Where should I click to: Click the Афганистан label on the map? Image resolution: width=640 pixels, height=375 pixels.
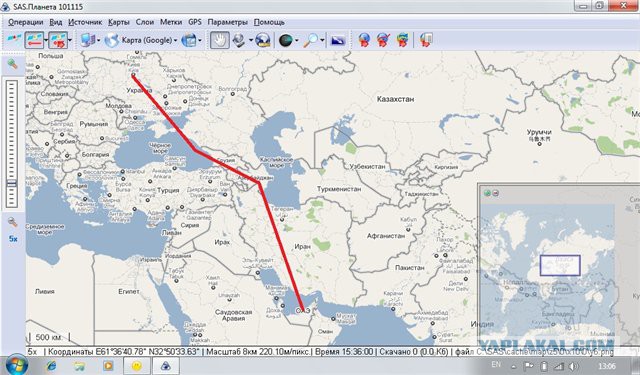point(386,236)
